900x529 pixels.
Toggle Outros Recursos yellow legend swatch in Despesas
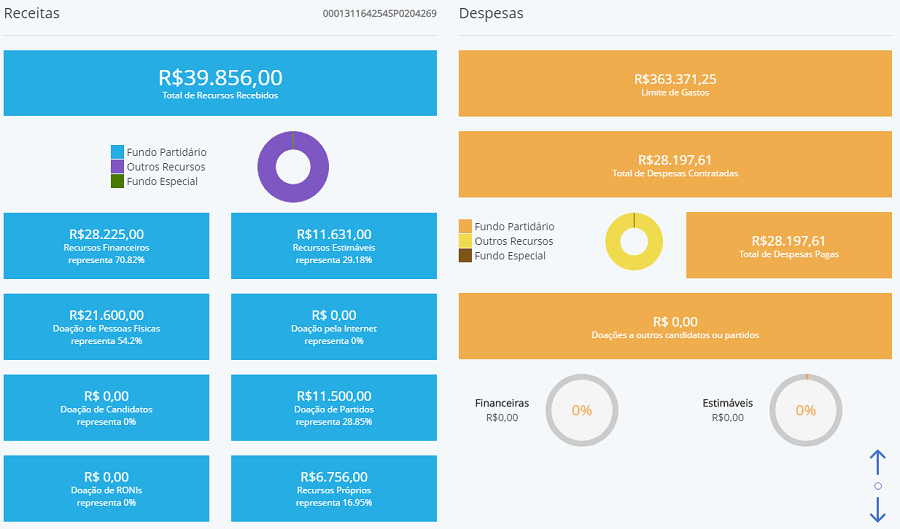465,241
